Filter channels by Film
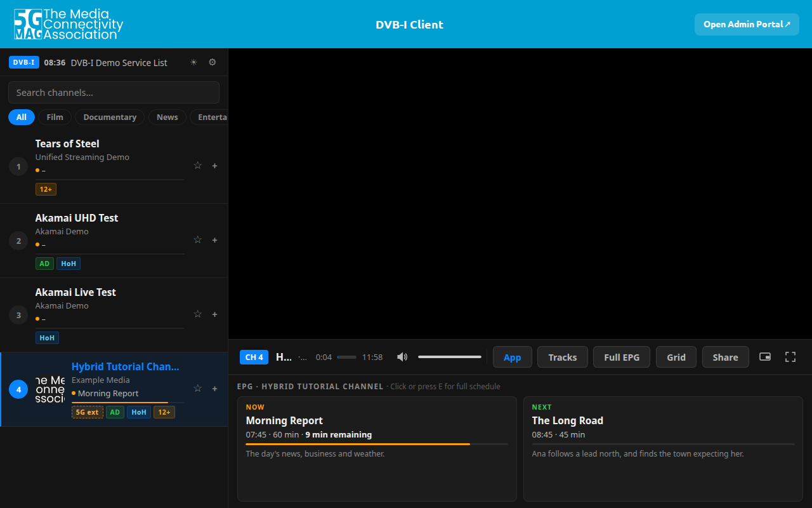This screenshot has width=812, height=508. (x=55, y=117)
